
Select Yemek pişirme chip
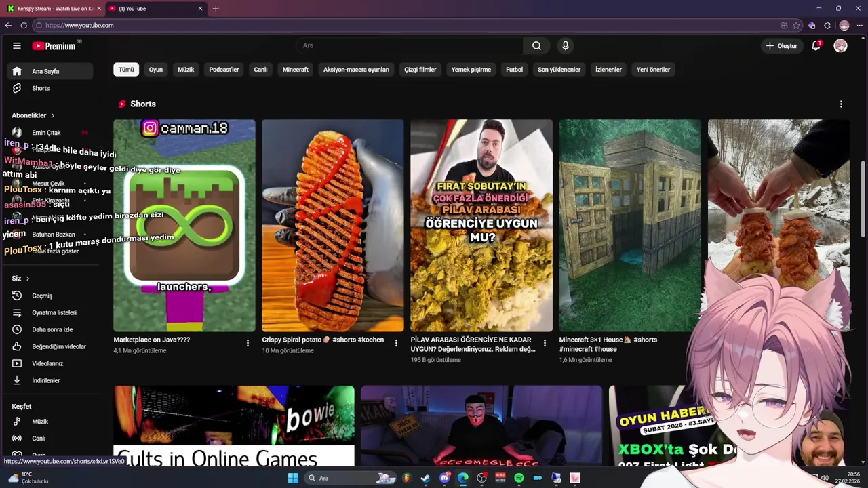[x=471, y=69]
